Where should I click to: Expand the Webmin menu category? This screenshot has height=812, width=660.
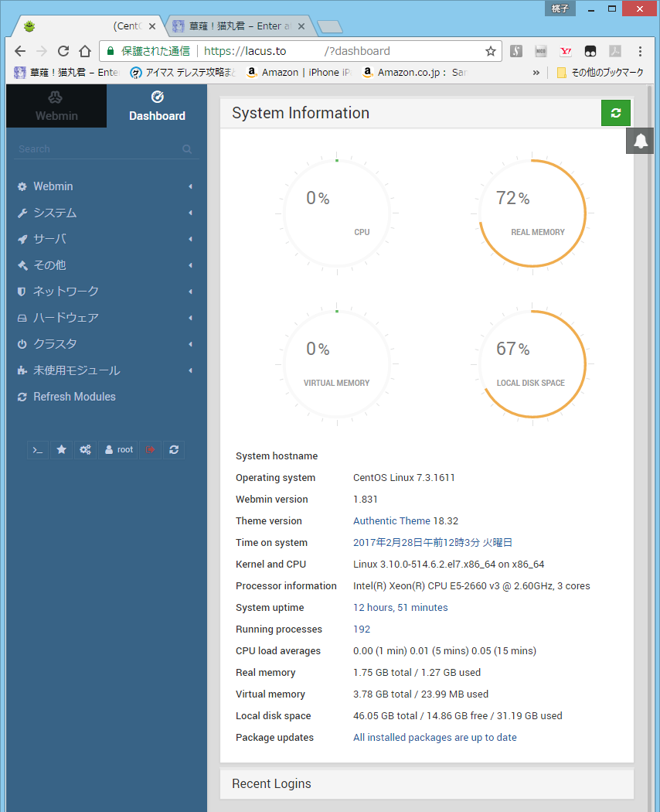[53, 186]
